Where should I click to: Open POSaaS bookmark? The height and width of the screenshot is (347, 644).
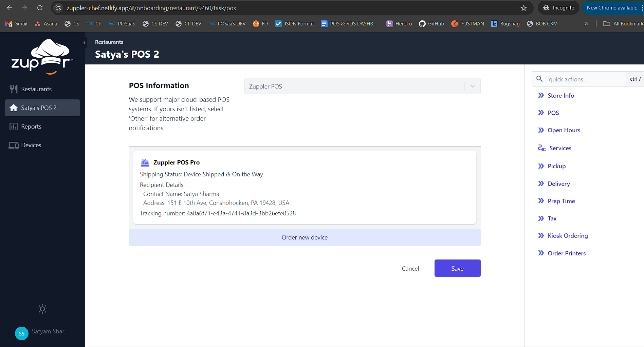(x=122, y=24)
